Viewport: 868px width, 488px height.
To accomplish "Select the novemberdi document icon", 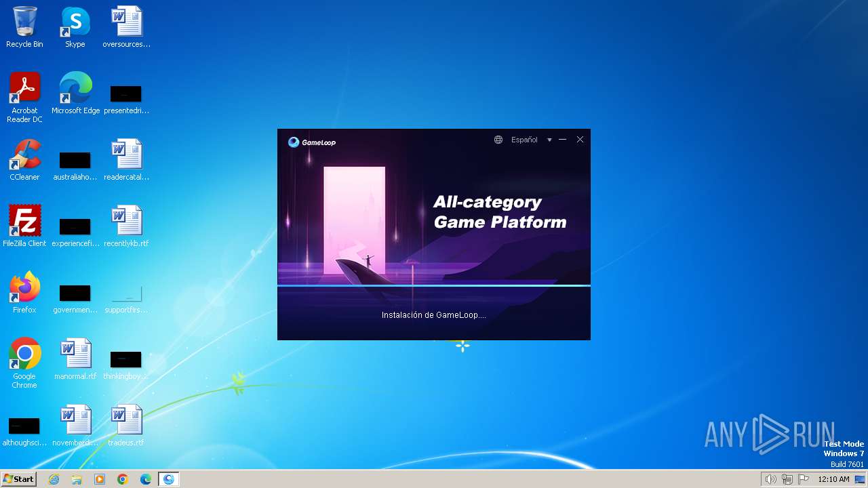I will [x=75, y=426].
